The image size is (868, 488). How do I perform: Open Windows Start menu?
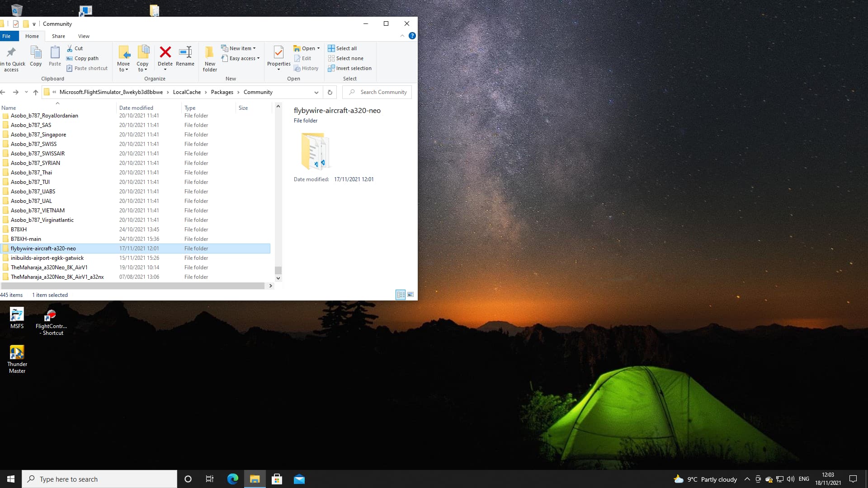[x=11, y=479]
